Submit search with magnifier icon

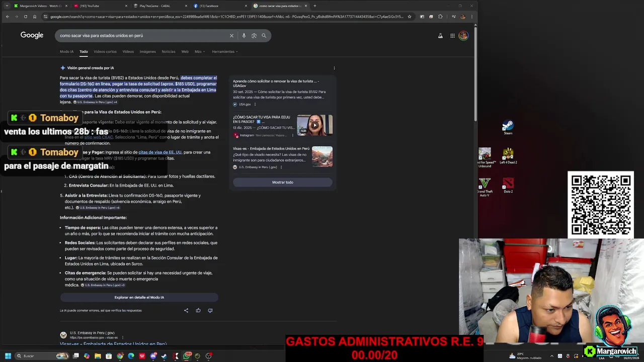coord(264,36)
